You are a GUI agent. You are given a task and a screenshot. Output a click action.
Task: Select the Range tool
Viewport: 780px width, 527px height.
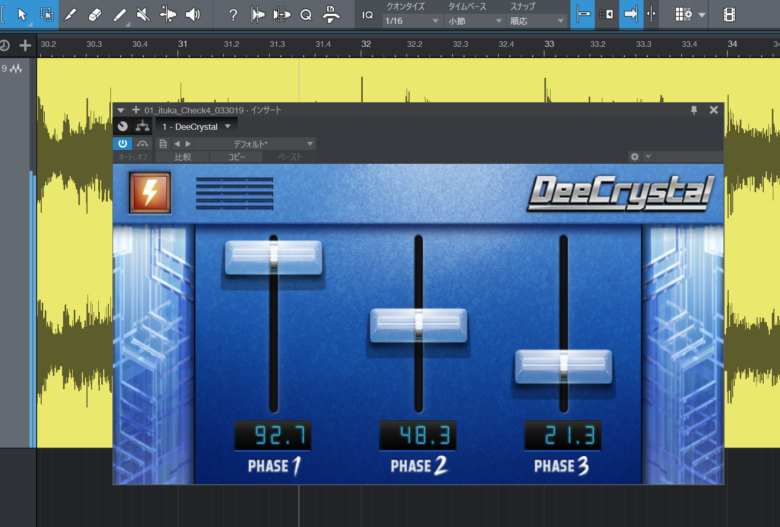pyautogui.click(x=47, y=14)
